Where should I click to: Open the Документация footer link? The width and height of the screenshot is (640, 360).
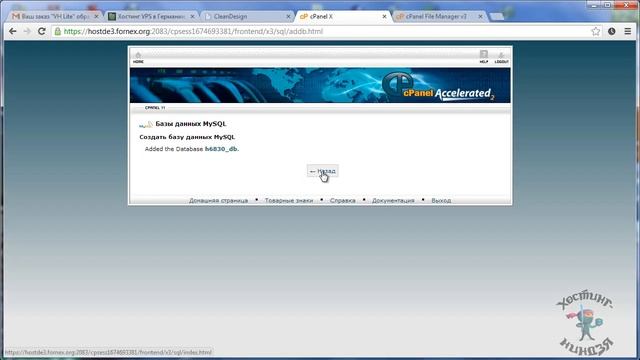pyautogui.click(x=393, y=200)
